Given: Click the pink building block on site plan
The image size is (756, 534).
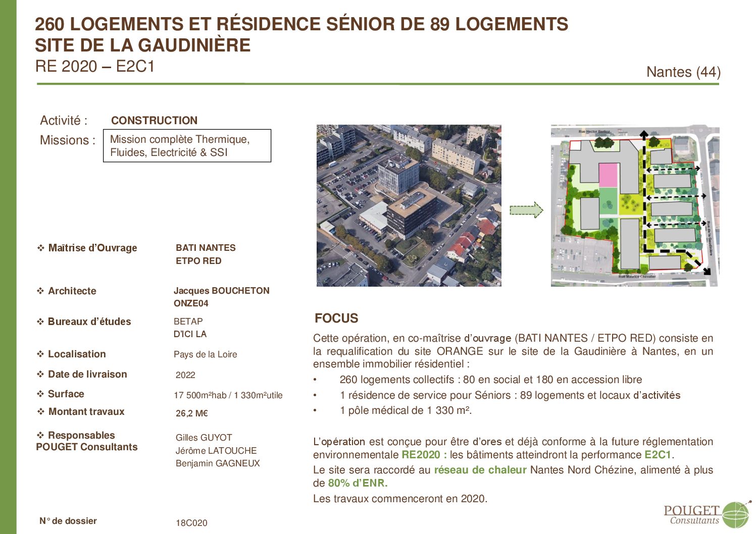Looking at the screenshot, I should 609,176.
